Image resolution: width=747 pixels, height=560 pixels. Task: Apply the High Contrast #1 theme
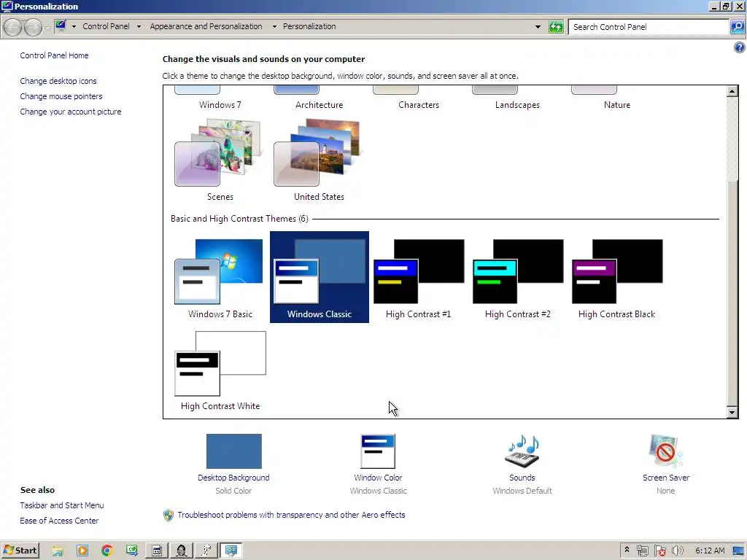coord(418,278)
